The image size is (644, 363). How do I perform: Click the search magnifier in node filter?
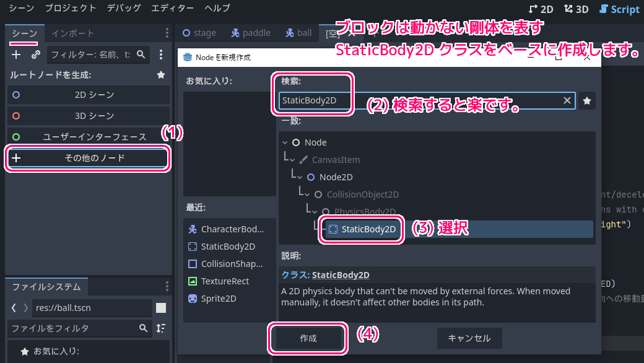[x=141, y=55]
